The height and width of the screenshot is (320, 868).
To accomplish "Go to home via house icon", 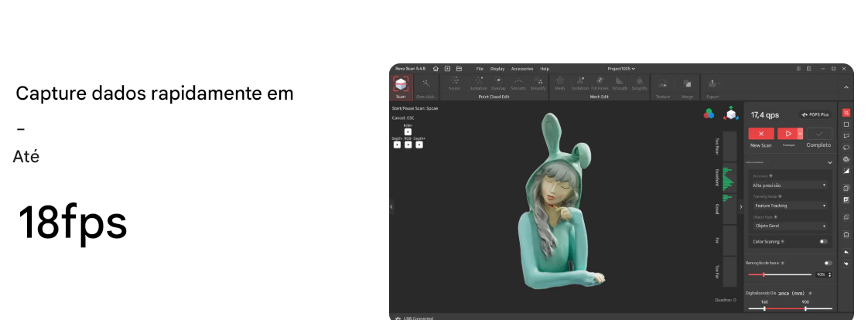I will [x=436, y=69].
